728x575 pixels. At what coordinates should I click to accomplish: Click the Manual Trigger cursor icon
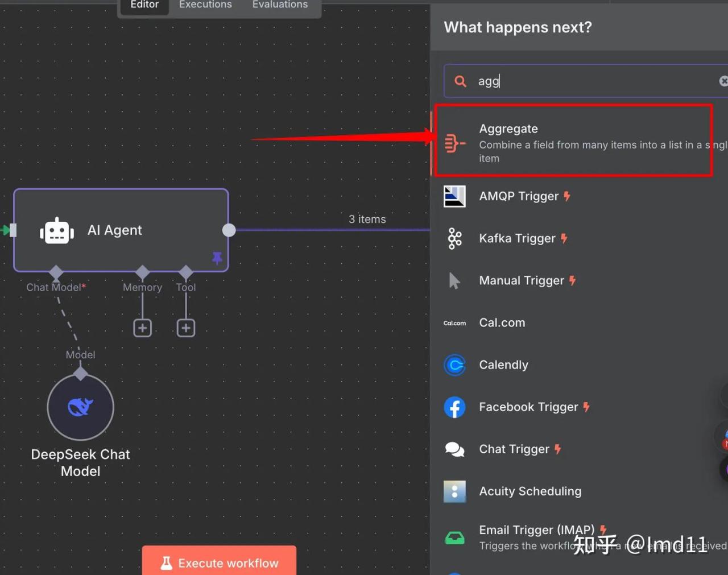[x=454, y=281]
